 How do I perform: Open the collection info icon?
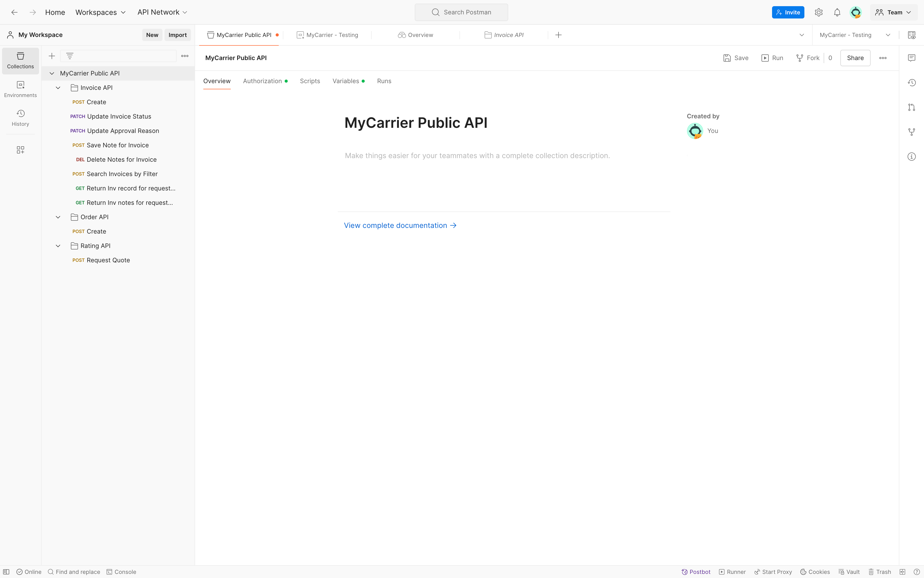coord(911,157)
